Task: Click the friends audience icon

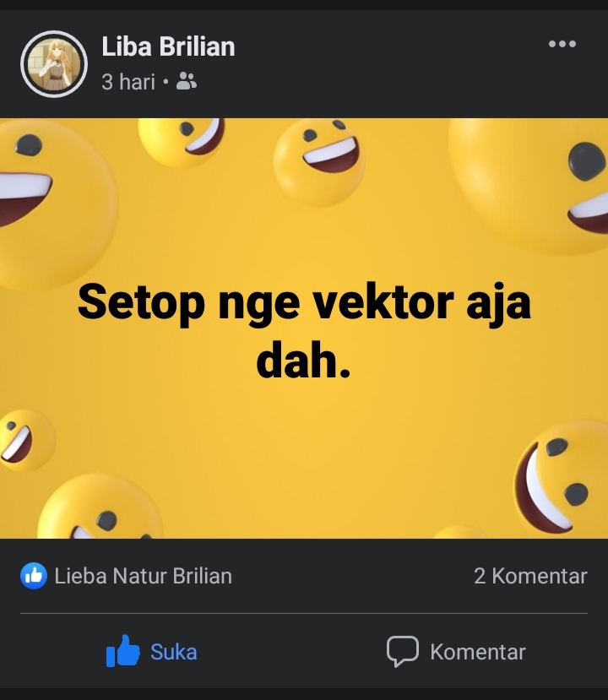Action: 186,82
